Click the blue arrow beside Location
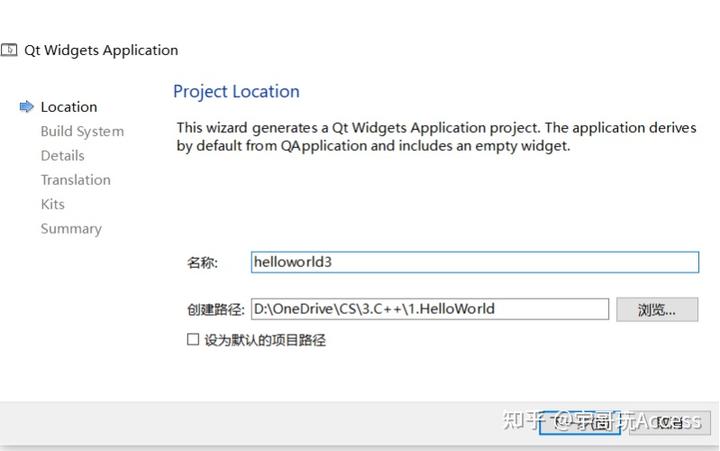 [x=26, y=107]
